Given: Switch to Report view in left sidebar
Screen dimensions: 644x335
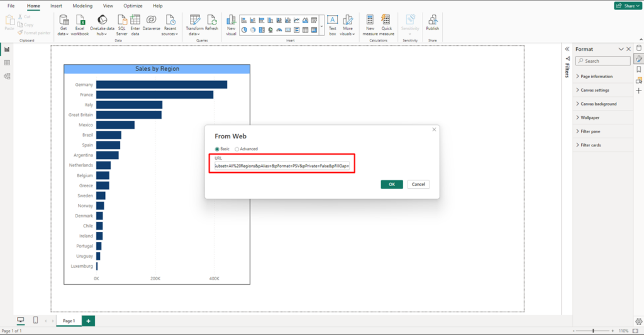Looking at the screenshot, I should click(7, 49).
